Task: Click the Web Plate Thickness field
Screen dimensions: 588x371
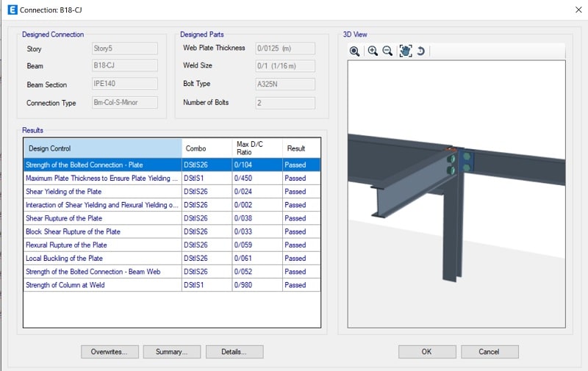Action: 285,48
